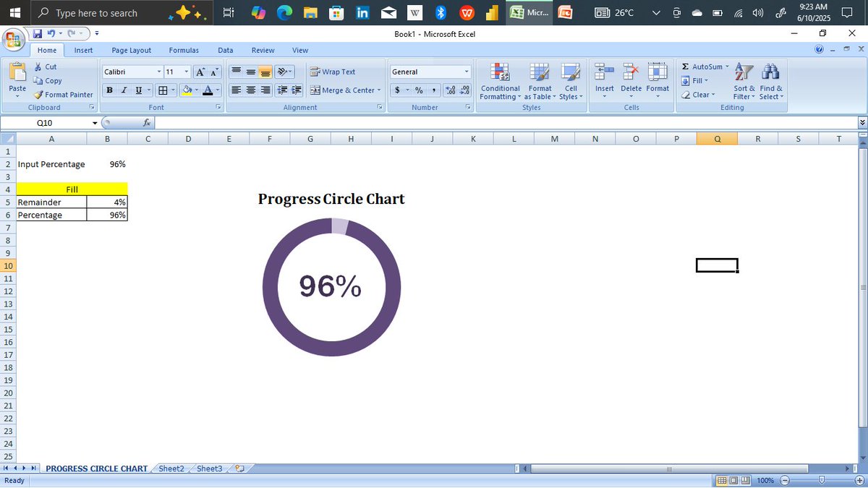Image resolution: width=868 pixels, height=488 pixels.
Task: Increase font size with Grow Font
Action: pyautogui.click(x=201, y=72)
